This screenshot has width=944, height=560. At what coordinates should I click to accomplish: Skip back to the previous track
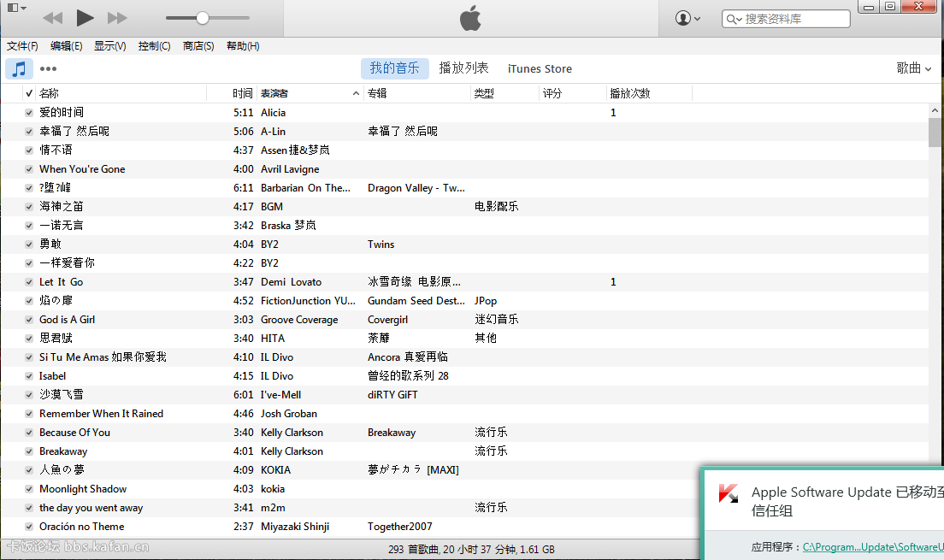pos(53,18)
